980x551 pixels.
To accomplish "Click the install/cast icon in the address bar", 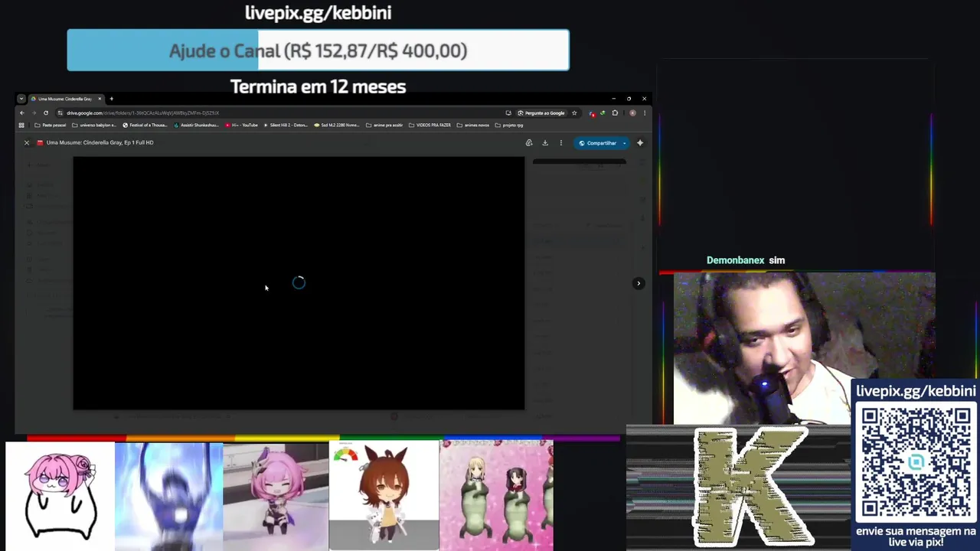I will (x=508, y=113).
